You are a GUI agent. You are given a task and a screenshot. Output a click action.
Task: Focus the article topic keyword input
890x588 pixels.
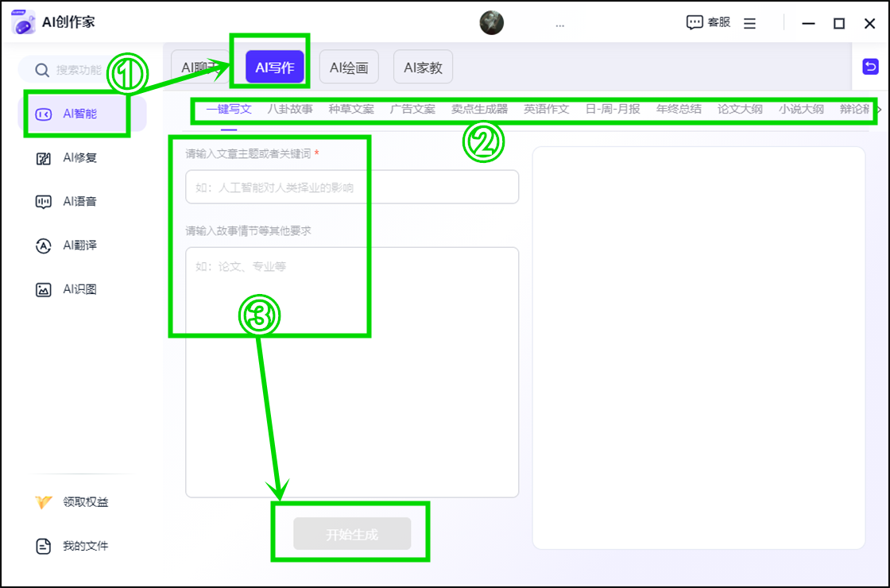point(352,188)
